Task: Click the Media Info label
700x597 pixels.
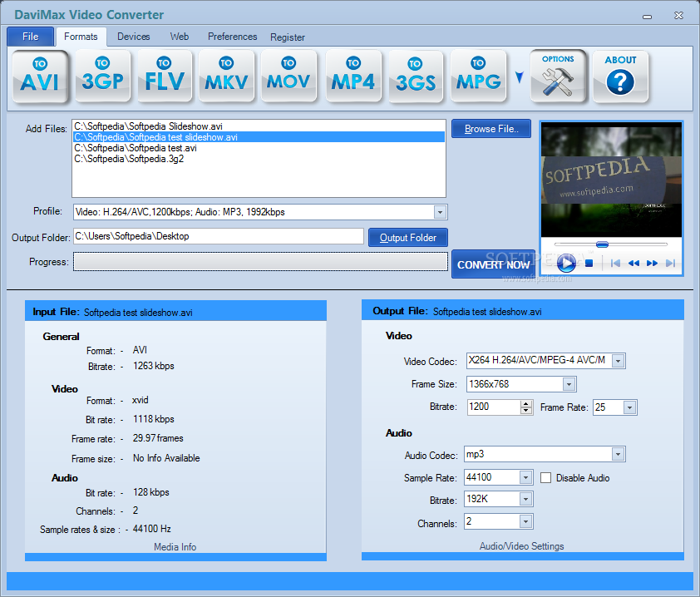Action: (175, 547)
